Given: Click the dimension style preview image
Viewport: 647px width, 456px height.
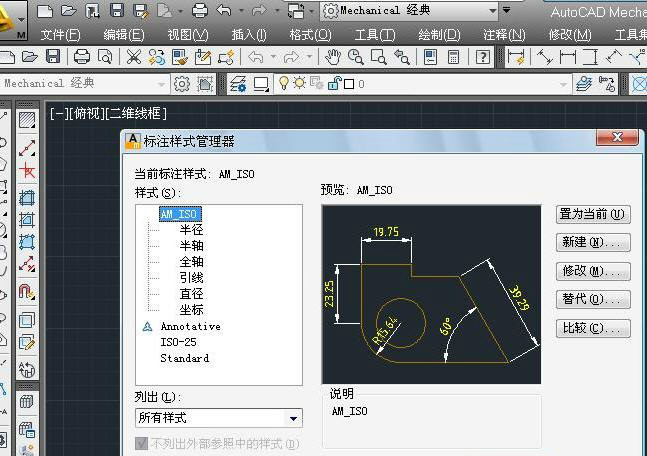Looking at the screenshot, I should coord(431,295).
